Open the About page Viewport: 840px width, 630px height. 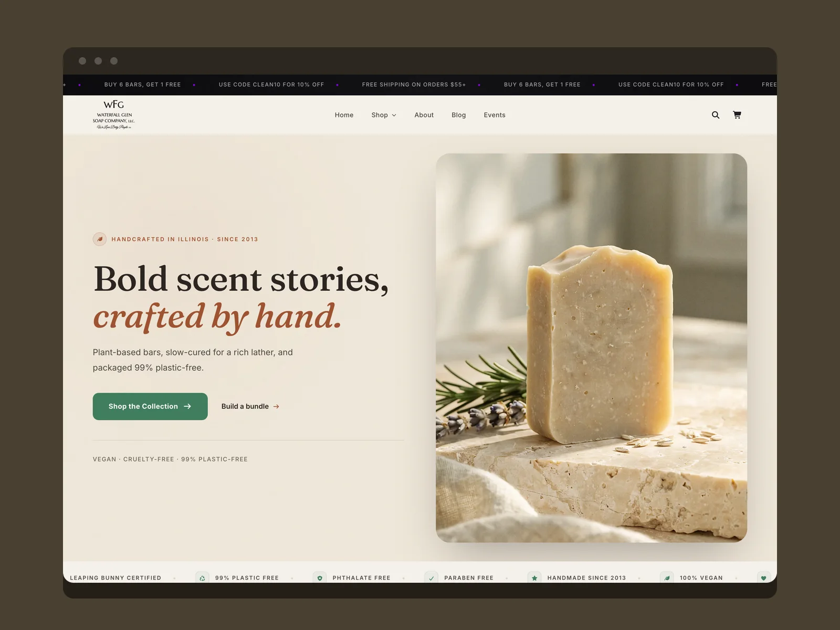pos(424,115)
